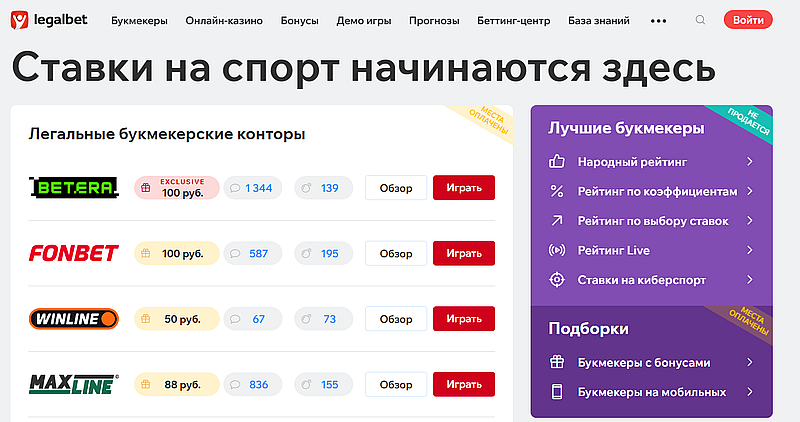This screenshot has height=422, width=800.
Task: Click Играть for Fonbet
Action: coord(464,253)
